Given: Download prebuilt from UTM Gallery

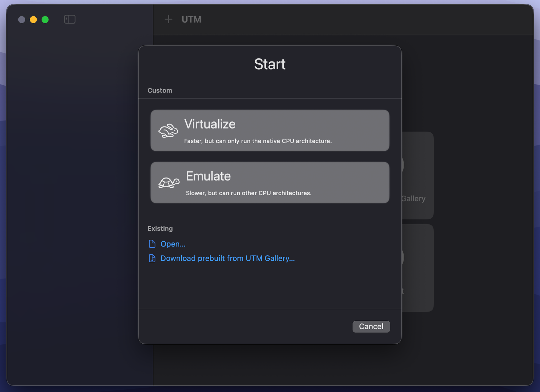Looking at the screenshot, I should 227,258.
